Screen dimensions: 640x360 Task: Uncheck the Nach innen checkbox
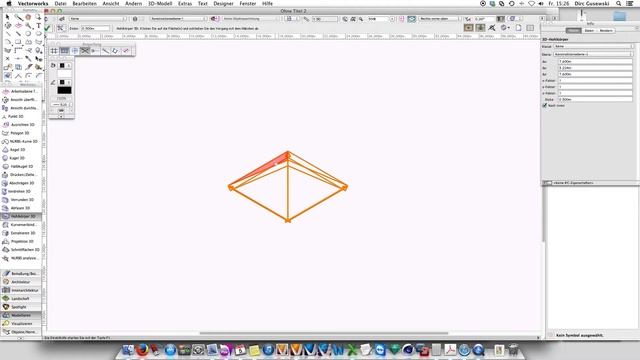click(544, 105)
